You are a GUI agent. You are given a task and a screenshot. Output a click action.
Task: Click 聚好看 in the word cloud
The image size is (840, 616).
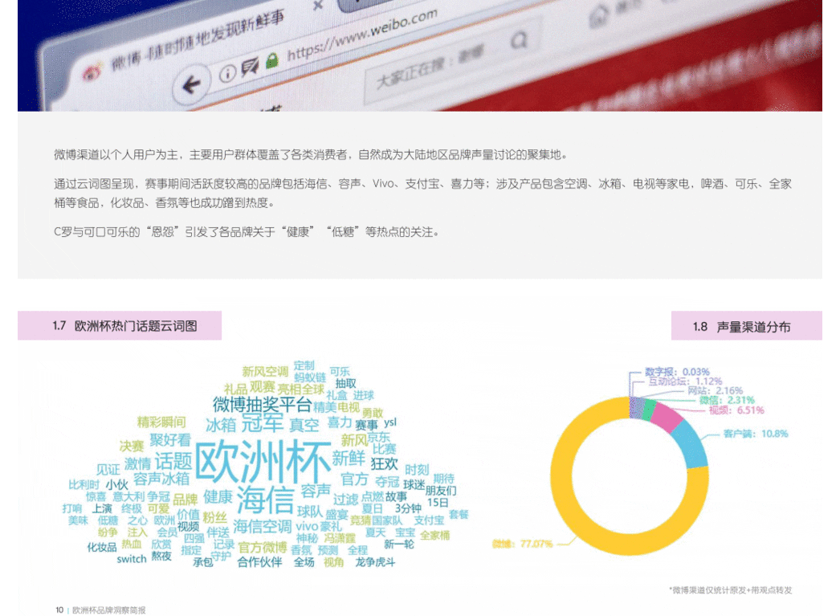170,440
